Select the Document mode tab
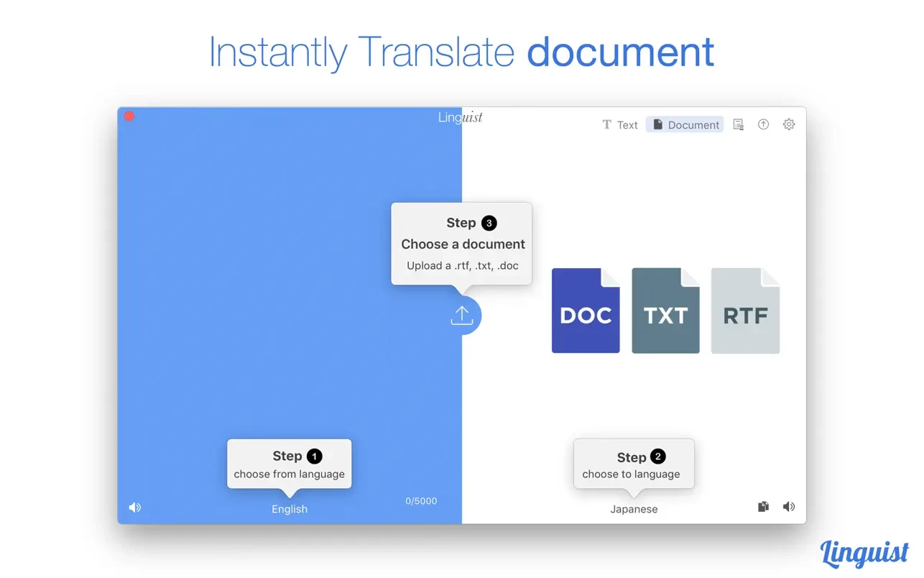 (x=685, y=125)
